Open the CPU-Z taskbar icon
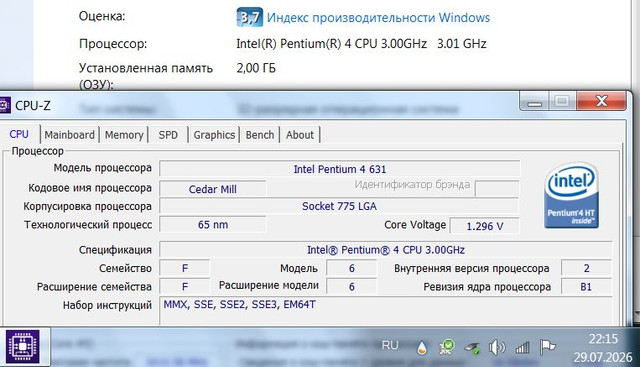The width and height of the screenshot is (640, 367). click(x=22, y=346)
